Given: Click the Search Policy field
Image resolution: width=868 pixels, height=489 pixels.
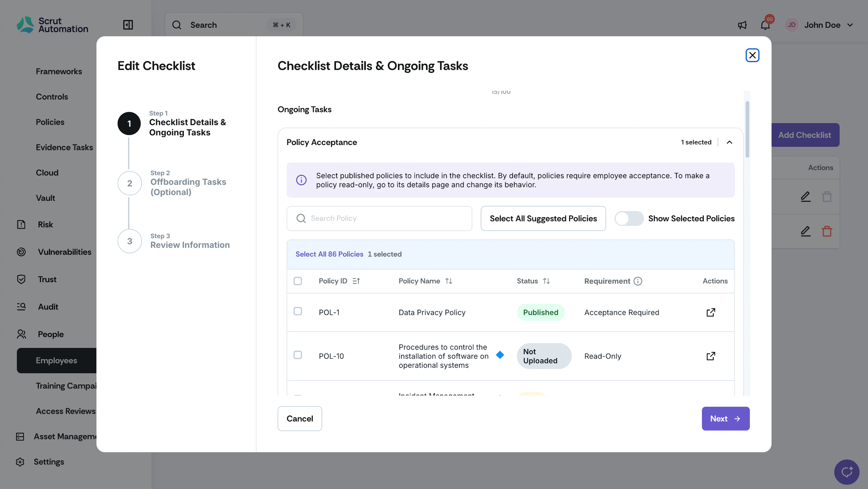Looking at the screenshot, I should [379, 219].
